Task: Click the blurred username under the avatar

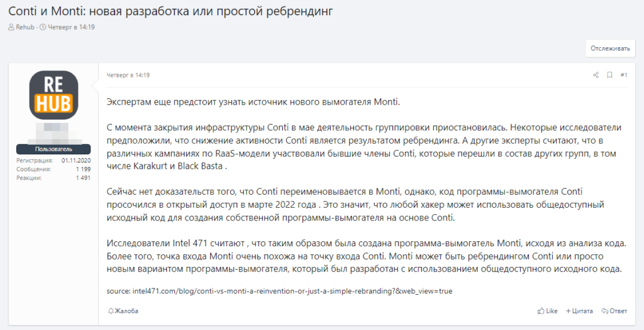Action: click(x=54, y=134)
